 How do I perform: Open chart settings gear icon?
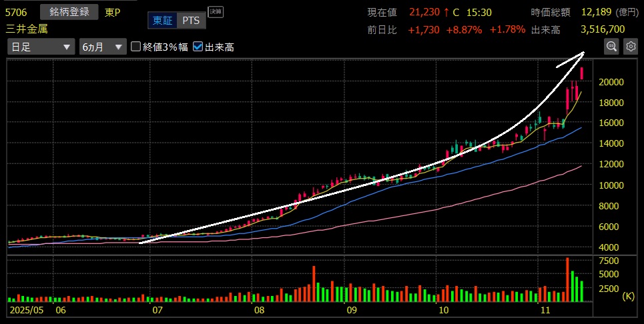(x=630, y=46)
